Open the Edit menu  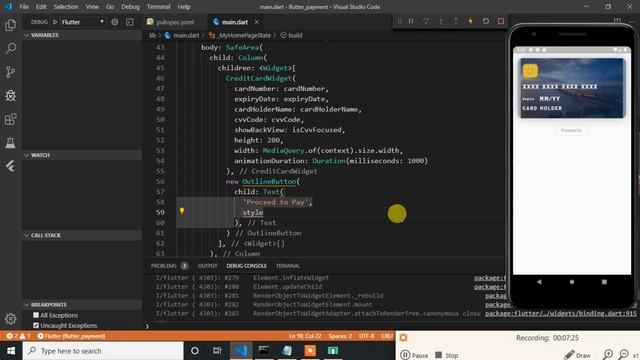(x=41, y=7)
